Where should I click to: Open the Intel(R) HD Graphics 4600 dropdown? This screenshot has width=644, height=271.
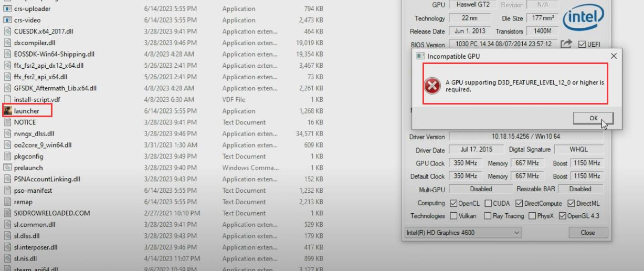(x=463, y=233)
